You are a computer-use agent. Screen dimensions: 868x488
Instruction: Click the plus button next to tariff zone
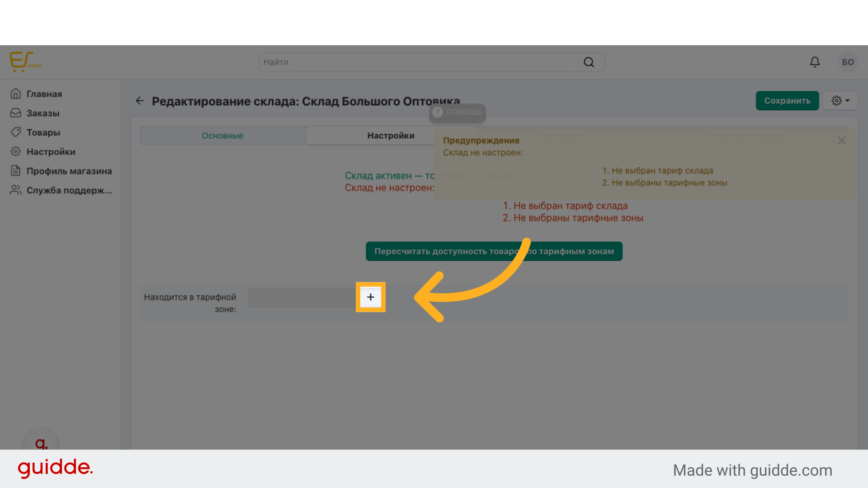(x=370, y=297)
